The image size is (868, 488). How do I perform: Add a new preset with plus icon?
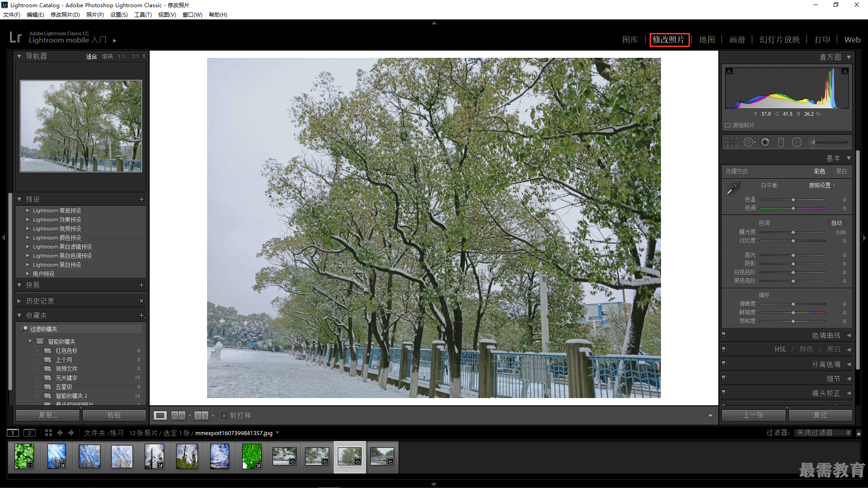click(142, 199)
